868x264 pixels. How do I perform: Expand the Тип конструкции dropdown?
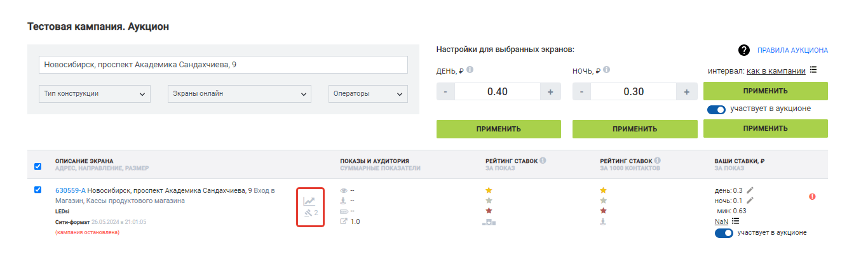[95, 94]
